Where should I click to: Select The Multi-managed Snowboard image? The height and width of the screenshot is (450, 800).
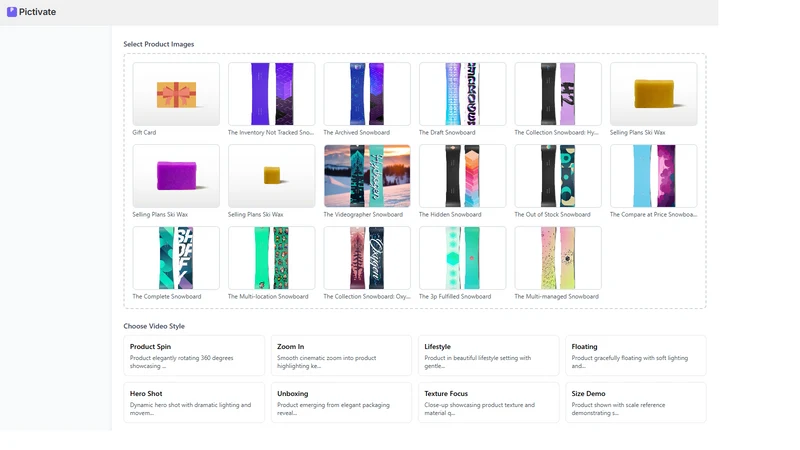coord(558,258)
